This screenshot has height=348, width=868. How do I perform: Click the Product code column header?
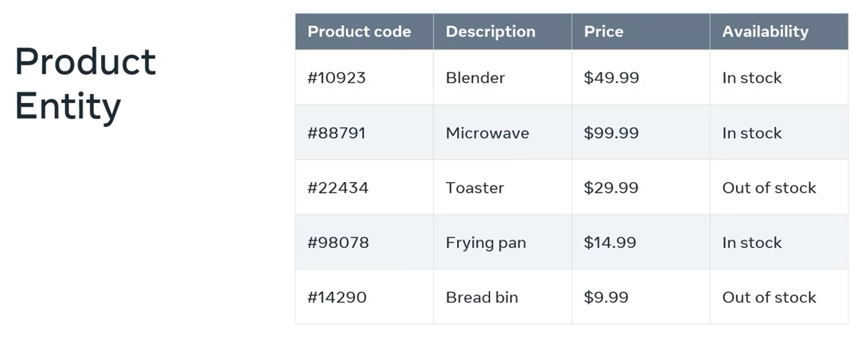click(359, 32)
